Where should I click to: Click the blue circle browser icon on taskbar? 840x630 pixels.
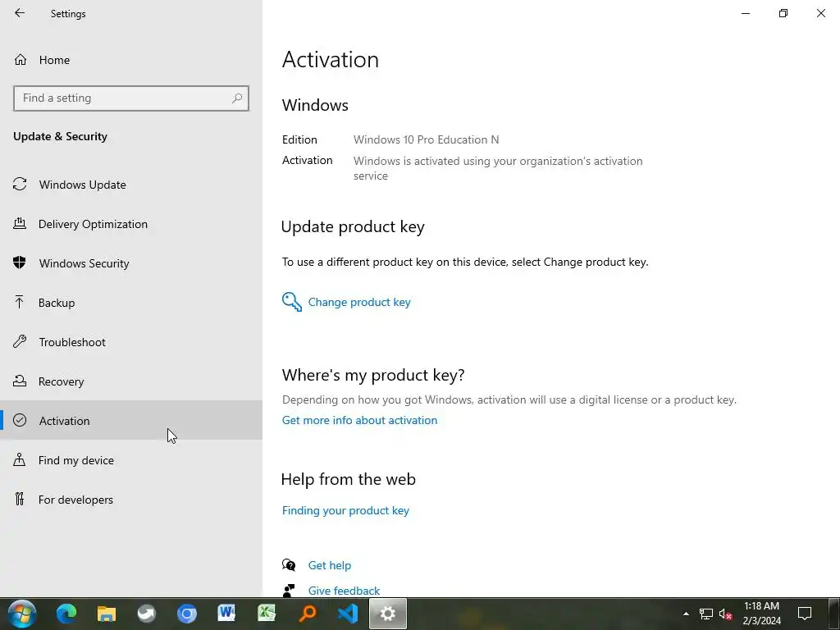187,614
